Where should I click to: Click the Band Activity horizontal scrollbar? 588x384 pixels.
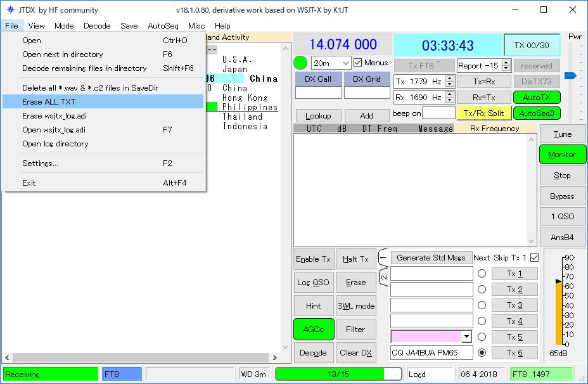coord(141,357)
